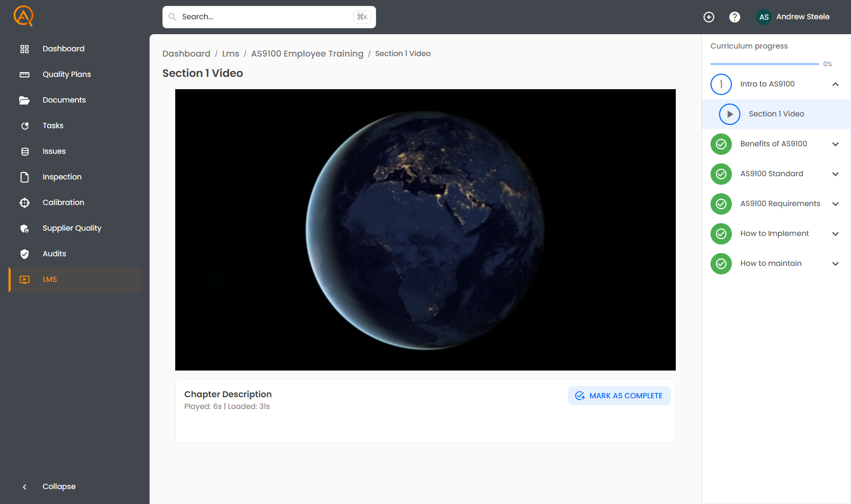Screen dimensions: 851x504
Task: Open the Inspection menu item
Action: point(62,177)
